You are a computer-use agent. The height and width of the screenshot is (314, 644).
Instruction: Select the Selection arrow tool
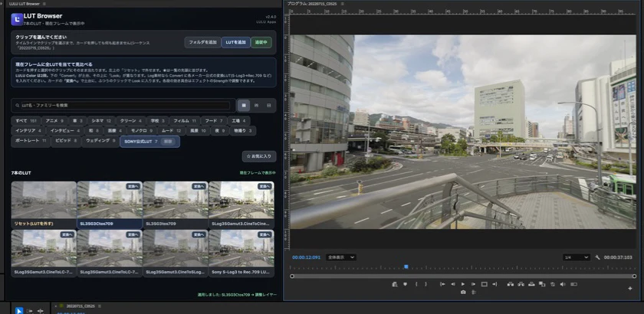tap(19, 311)
